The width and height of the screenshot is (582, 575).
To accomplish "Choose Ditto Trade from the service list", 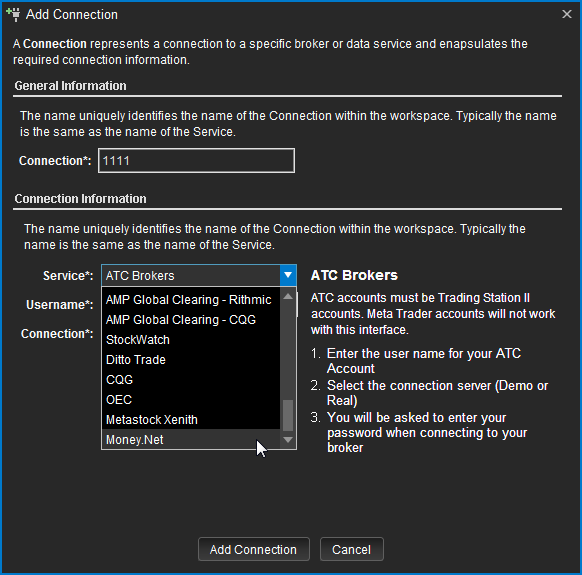I will point(191,360).
